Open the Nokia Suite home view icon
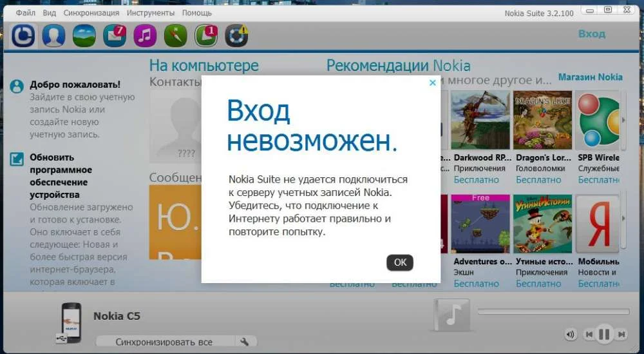Image resolution: width=644 pixels, height=354 pixels. [23, 35]
